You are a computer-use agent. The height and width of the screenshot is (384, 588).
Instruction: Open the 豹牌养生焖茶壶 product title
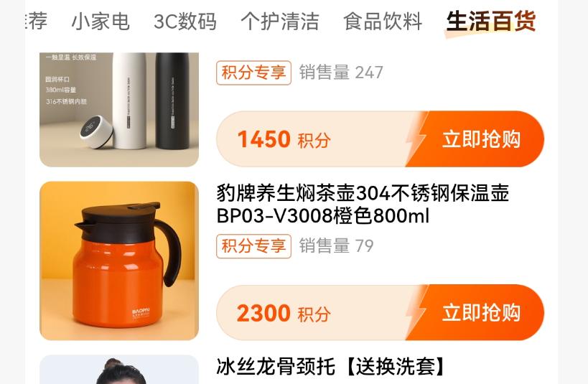363,205
